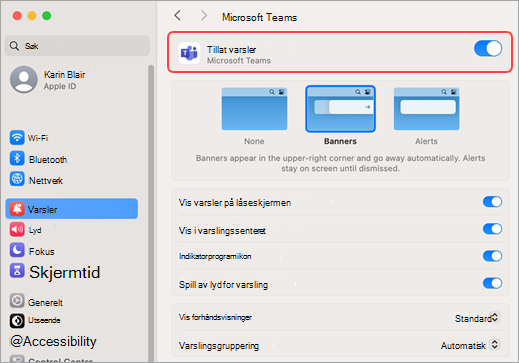Click the Utseende appearance icon

[17, 321]
